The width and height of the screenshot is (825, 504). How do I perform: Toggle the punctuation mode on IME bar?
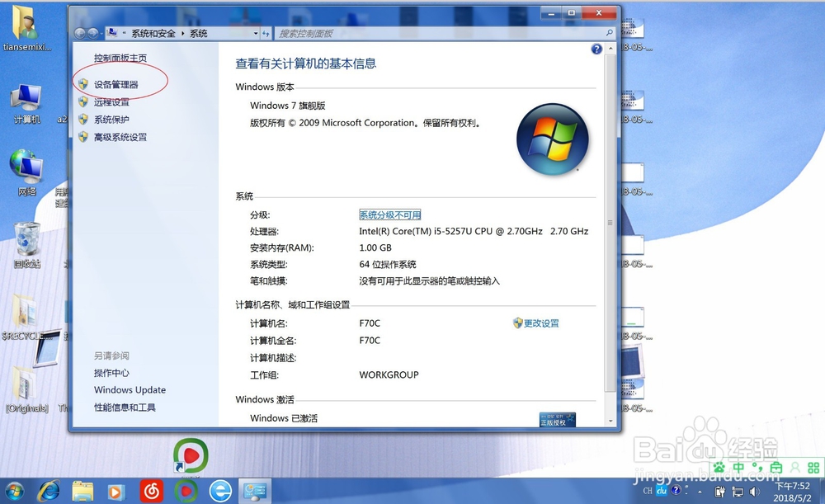click(757, 467)
